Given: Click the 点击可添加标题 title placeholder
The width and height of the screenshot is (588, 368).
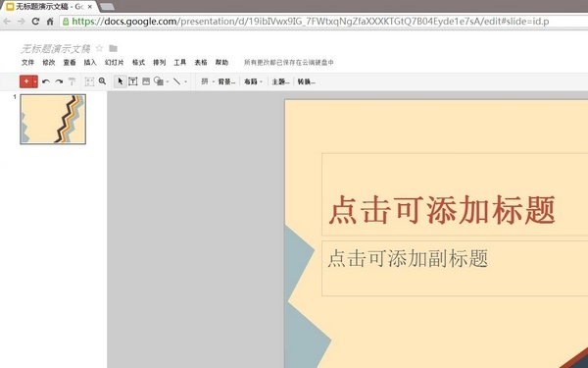Looking at the screenshot, I should coord(442,210).
